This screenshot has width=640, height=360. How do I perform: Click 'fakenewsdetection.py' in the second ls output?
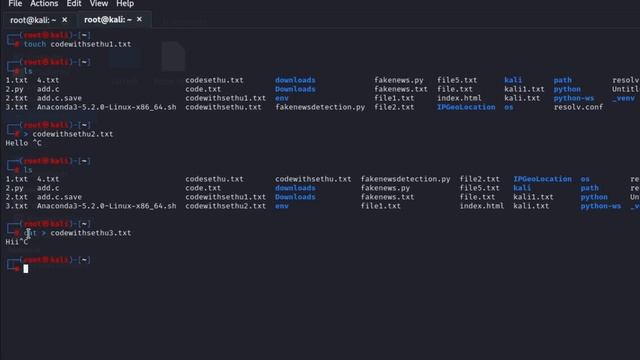point(405,179)
